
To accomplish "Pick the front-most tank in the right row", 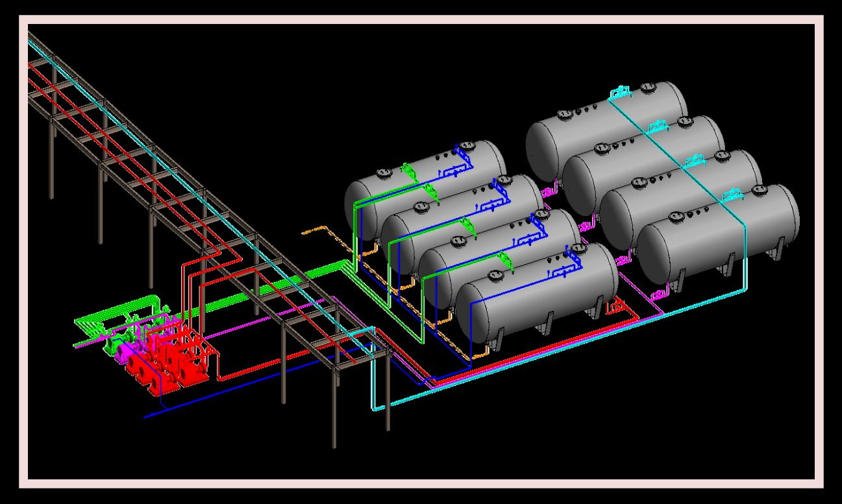I will [717, 234].
